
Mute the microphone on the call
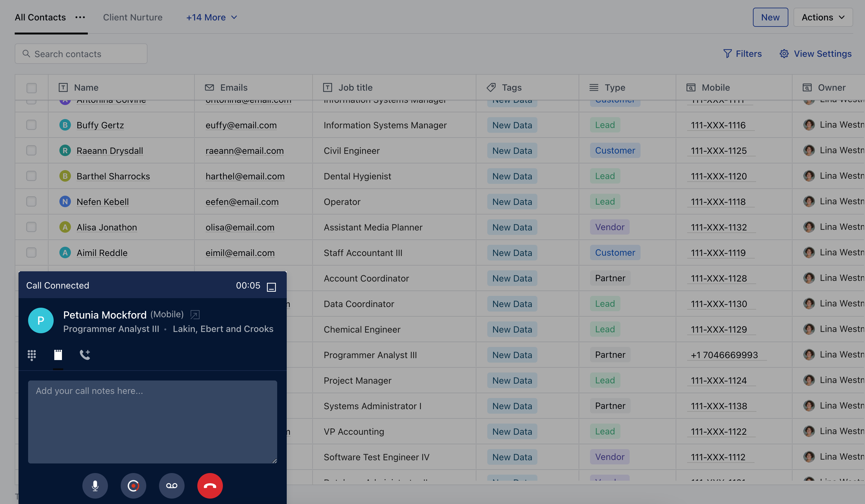pos(95,485)
